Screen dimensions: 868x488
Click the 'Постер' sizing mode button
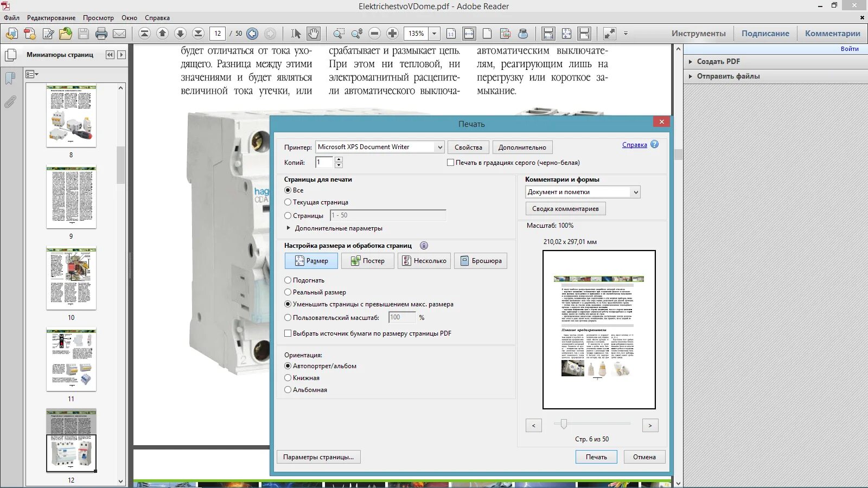click(368, 261)
